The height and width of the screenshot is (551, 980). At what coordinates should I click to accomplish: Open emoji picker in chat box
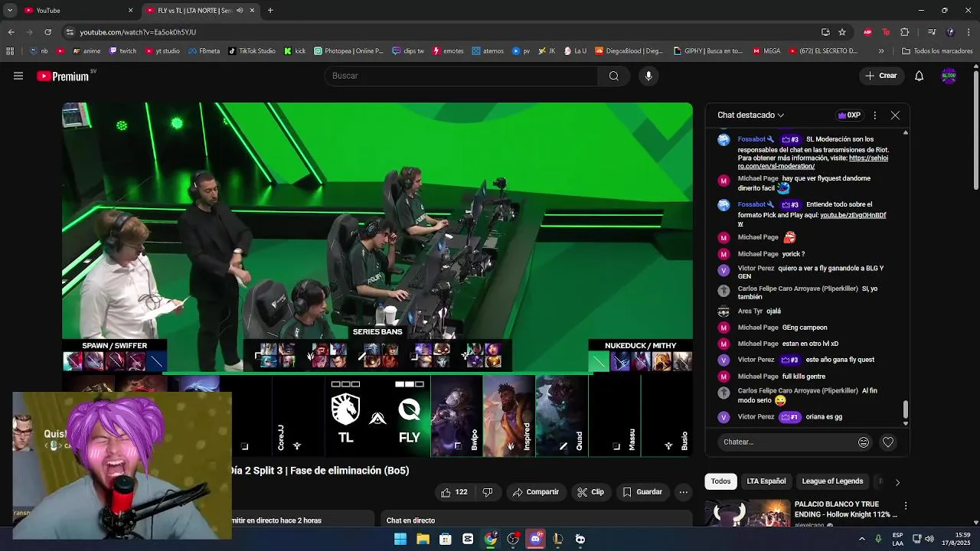864,442
